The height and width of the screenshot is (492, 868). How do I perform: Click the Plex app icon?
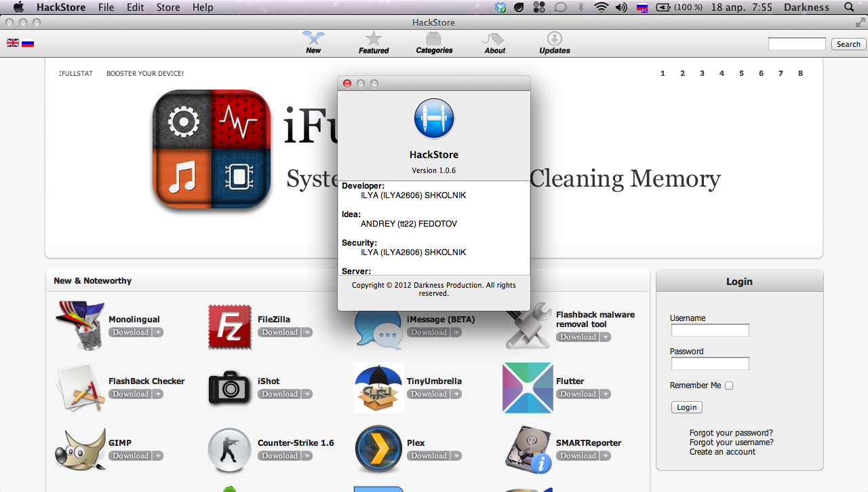pos(378,449)
